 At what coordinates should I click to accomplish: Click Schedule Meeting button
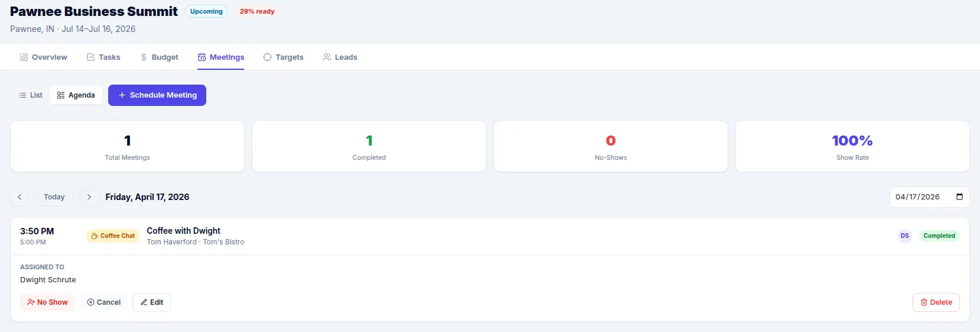coord(157,95)
